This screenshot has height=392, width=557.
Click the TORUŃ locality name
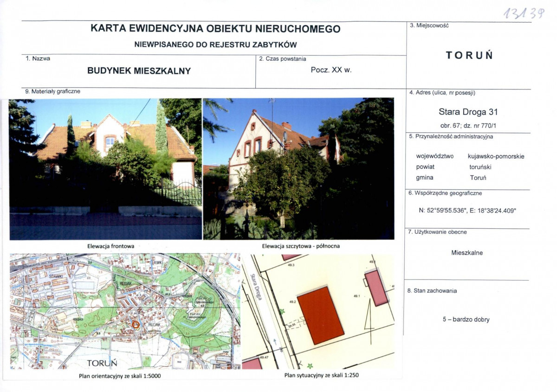tap(469, 56)
